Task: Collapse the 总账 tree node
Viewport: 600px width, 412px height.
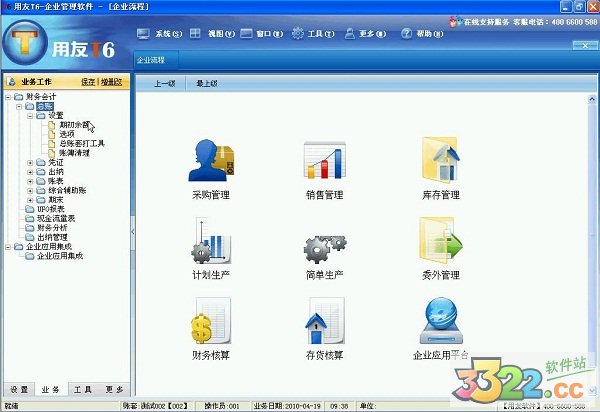Action: [x=19, y=106]
